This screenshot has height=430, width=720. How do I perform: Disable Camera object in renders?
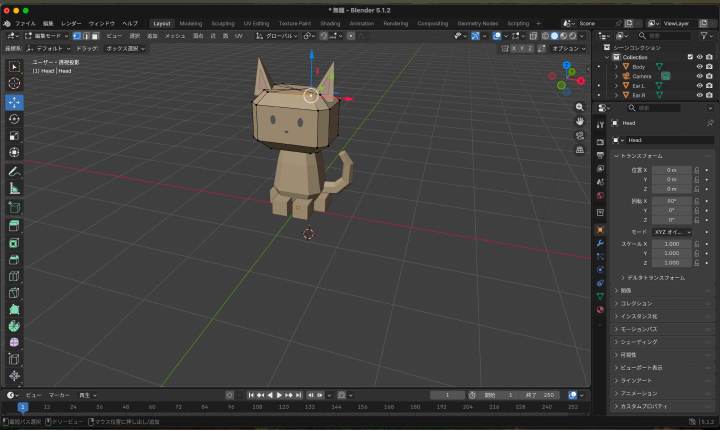[709, 76]
